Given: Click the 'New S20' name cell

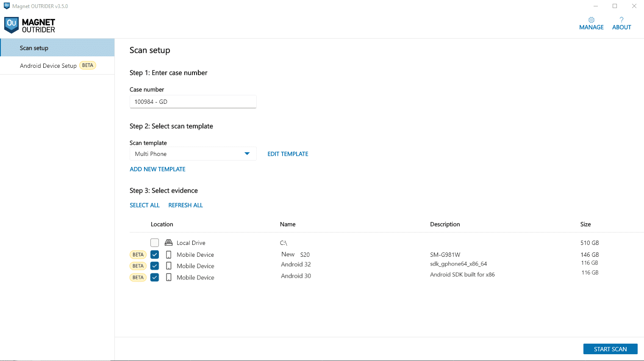Looking at the screenshot, I should tap(295, 254).
